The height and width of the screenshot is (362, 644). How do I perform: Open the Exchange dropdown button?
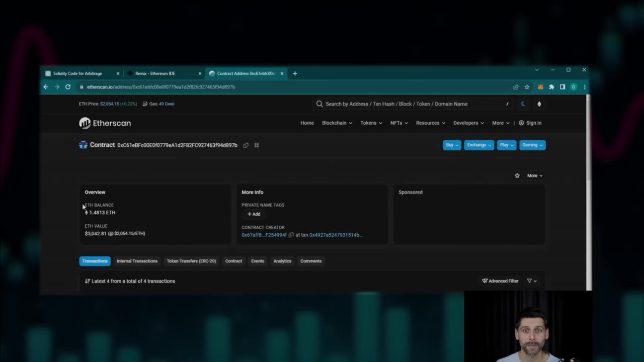pos(479,145)
